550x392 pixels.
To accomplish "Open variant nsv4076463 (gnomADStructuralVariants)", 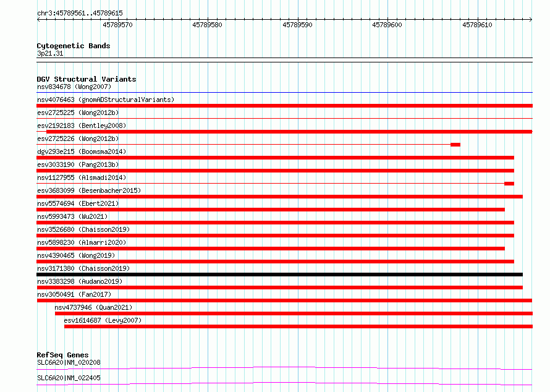I will pyautogui.click(x=106, y=100).
